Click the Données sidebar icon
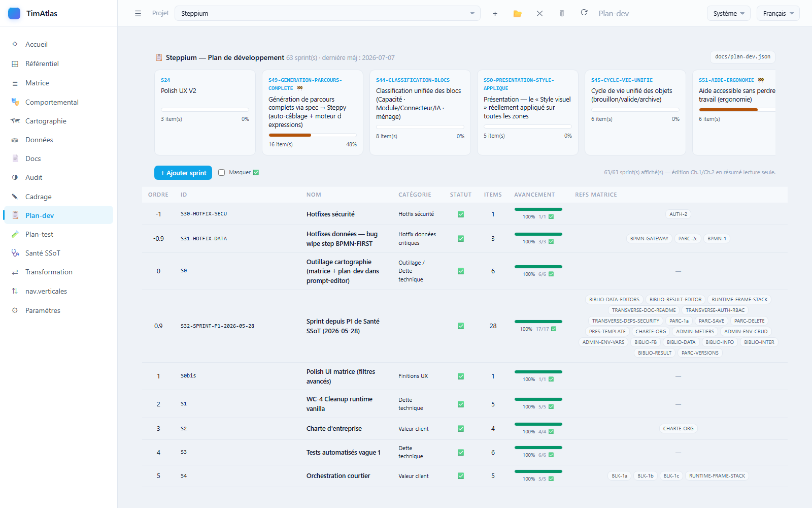 click(x=15, y=140)
